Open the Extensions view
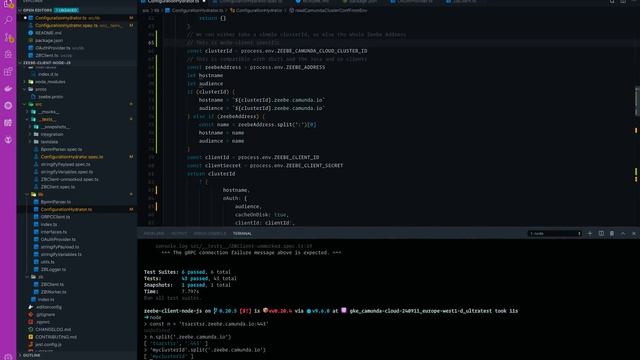This screenshot has width=640, height=360. coord(8,71)
